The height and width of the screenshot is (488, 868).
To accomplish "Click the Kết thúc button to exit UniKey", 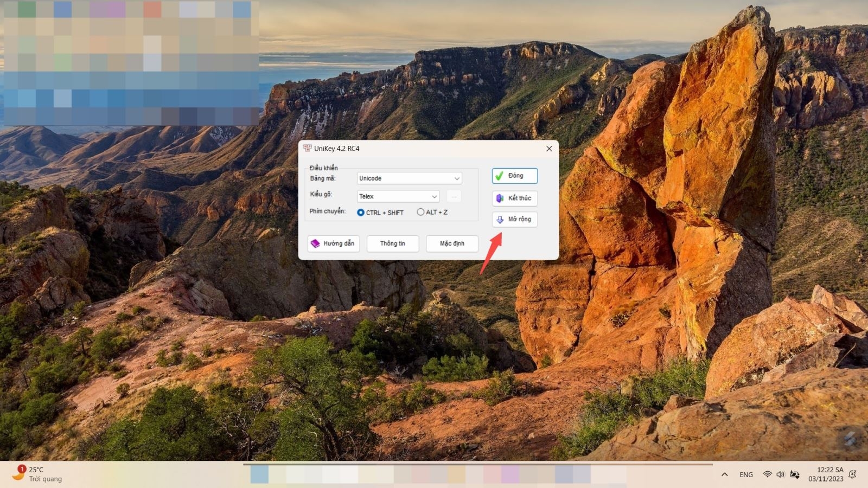I will [x=514, y=198].
